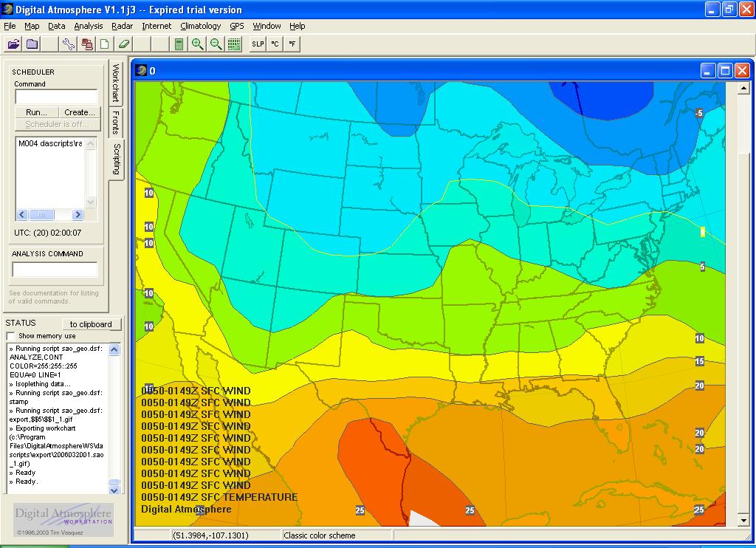Viewport: 756px width, 548px height.
Task: Switch to the Fronts side tab
Action: coord(116,123)
